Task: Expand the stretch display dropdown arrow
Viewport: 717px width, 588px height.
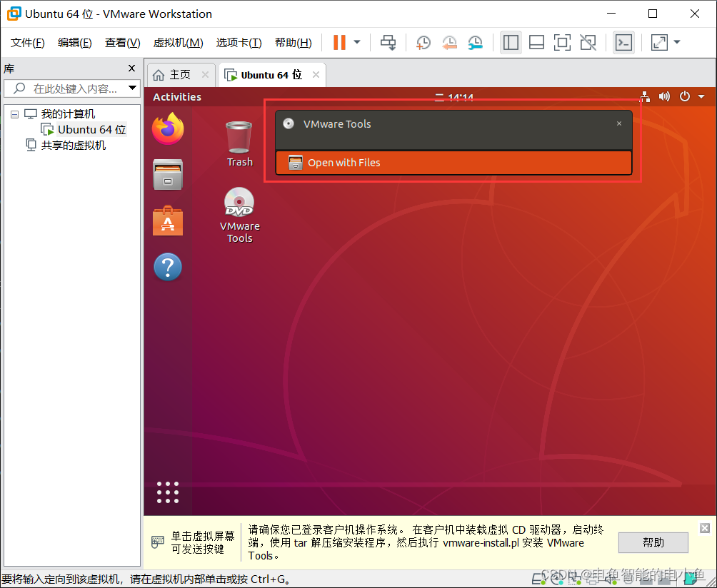Action: click(677, 42)
